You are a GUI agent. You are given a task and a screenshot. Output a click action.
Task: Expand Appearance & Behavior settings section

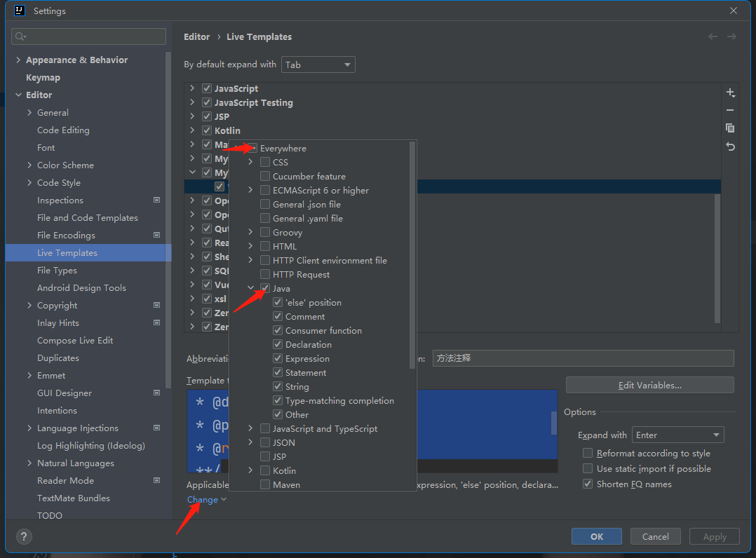[x=18, y=60]
